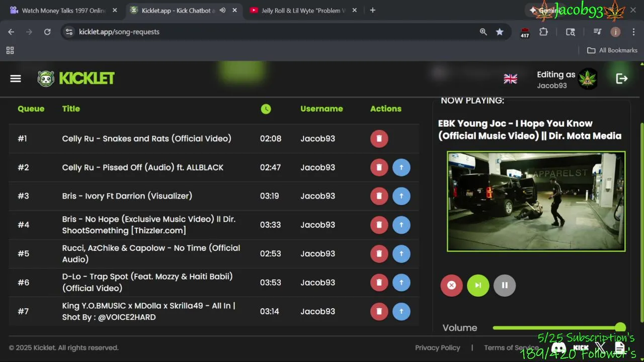Open the apps grid in bookmarks bar
Screen dimensions: 644x362
[10, 50]
